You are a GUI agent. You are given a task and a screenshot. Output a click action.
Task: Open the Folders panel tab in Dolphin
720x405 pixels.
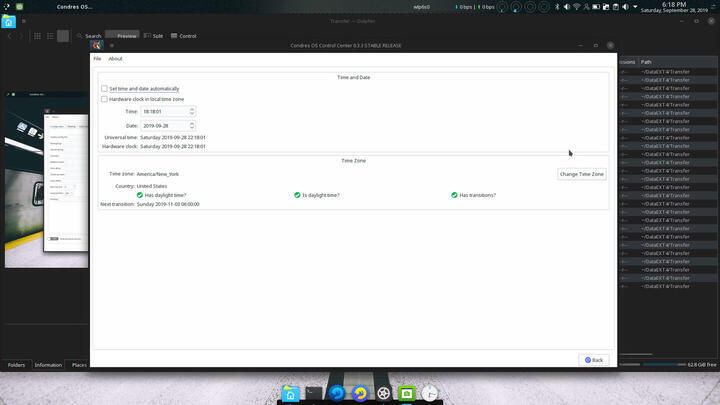click(x=16, y=365)
